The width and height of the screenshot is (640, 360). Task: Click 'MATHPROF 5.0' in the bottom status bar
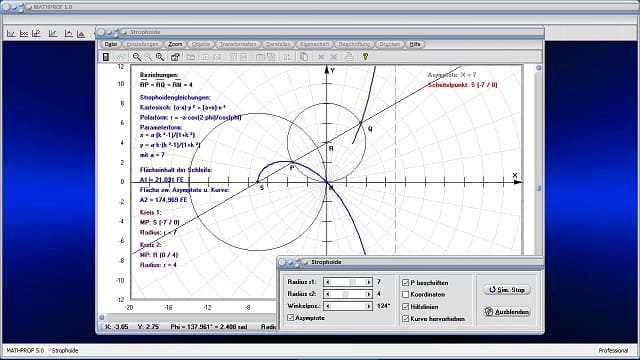click(25, 351)
